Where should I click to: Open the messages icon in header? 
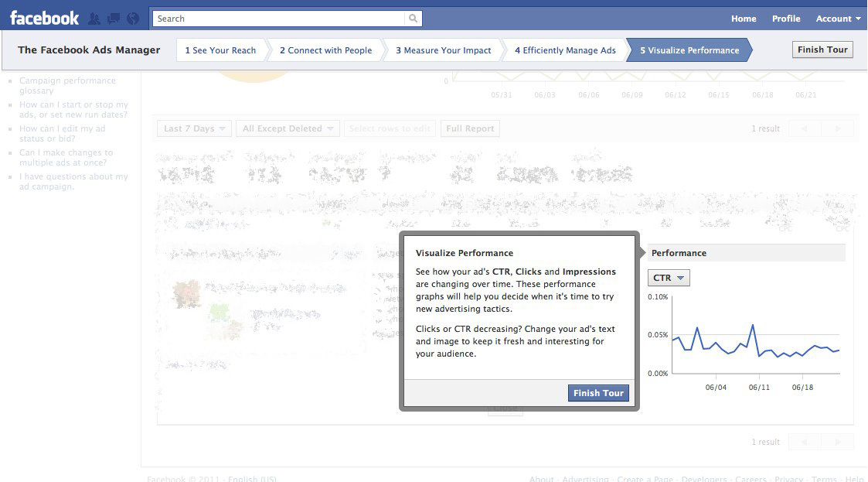click(114, 19)
